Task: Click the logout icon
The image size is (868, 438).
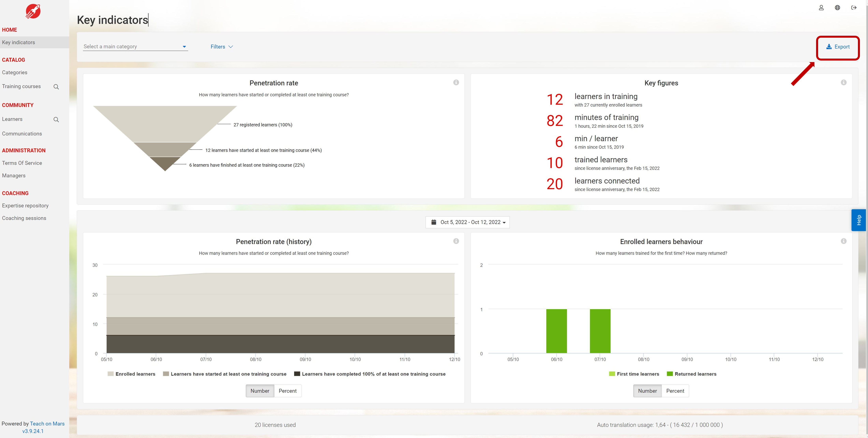Action: (854, 8)
